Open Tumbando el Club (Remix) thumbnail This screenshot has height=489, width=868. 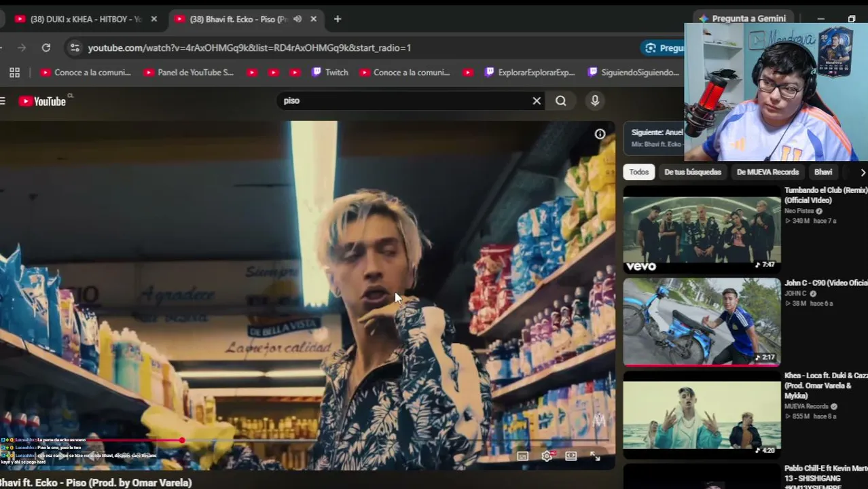pos(702,230)
